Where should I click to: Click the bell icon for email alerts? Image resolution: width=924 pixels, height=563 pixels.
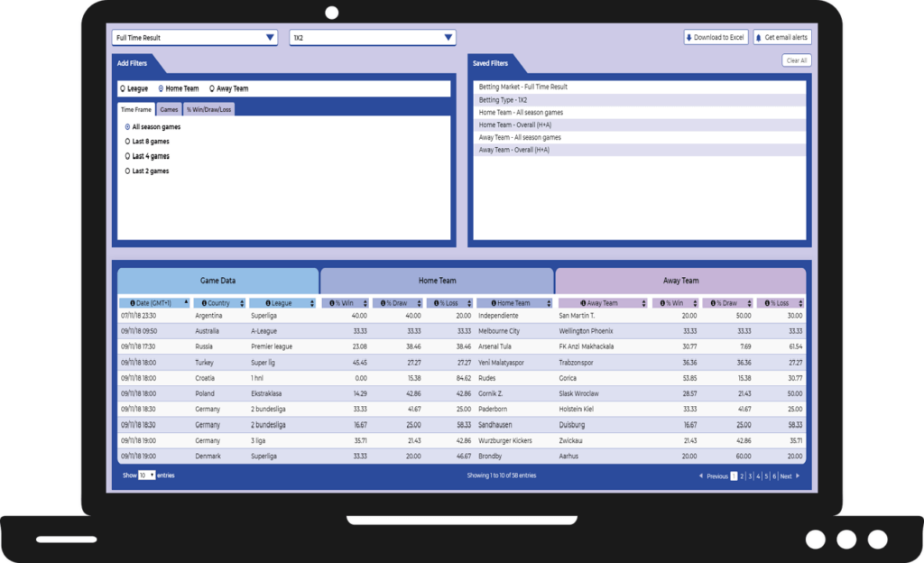click(758, 38)
